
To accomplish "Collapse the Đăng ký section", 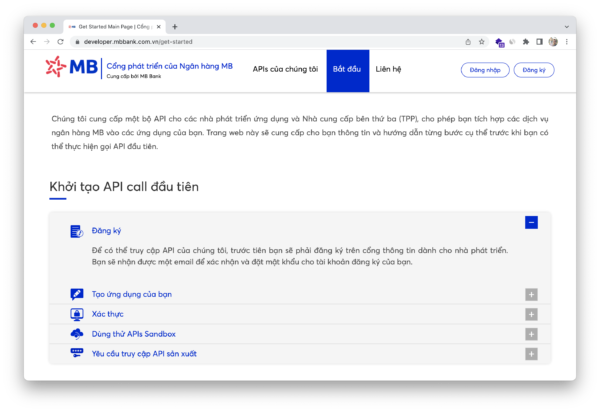I will tap(531, 223).
